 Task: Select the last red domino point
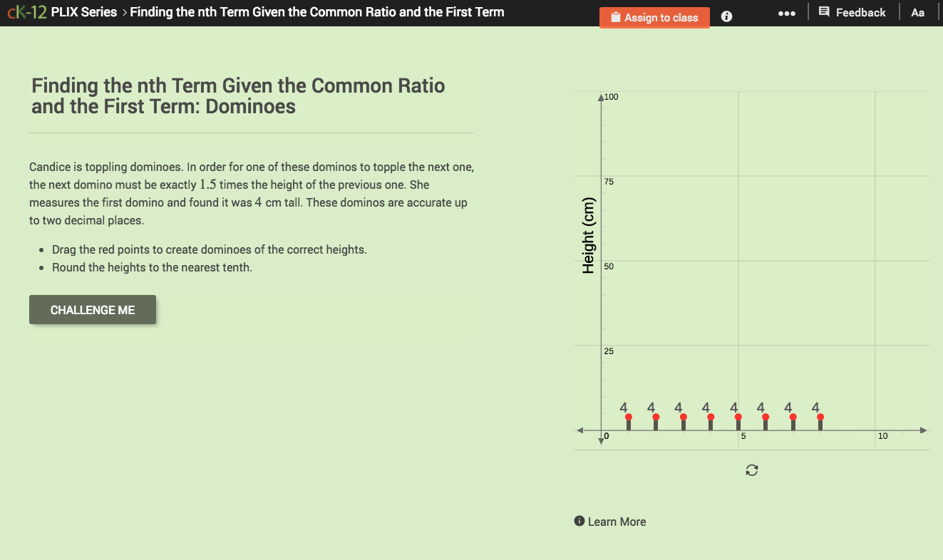pyautogui.click(x=820, y=416)
